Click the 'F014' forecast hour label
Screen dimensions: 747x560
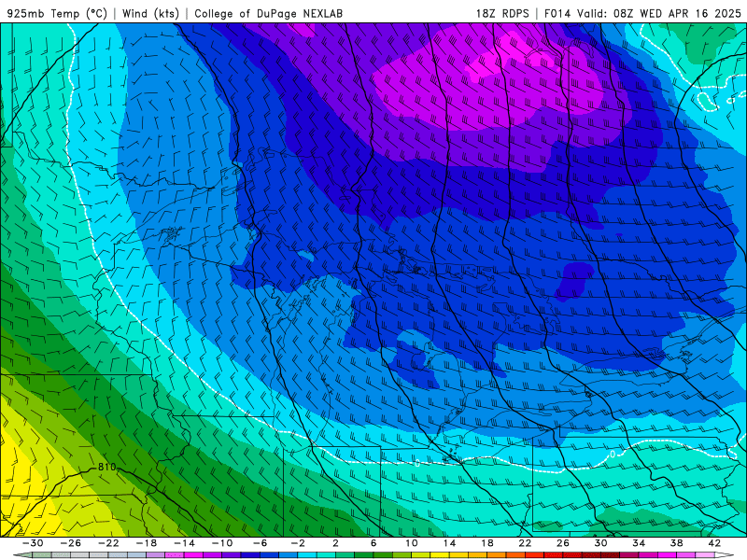(558, 13)
